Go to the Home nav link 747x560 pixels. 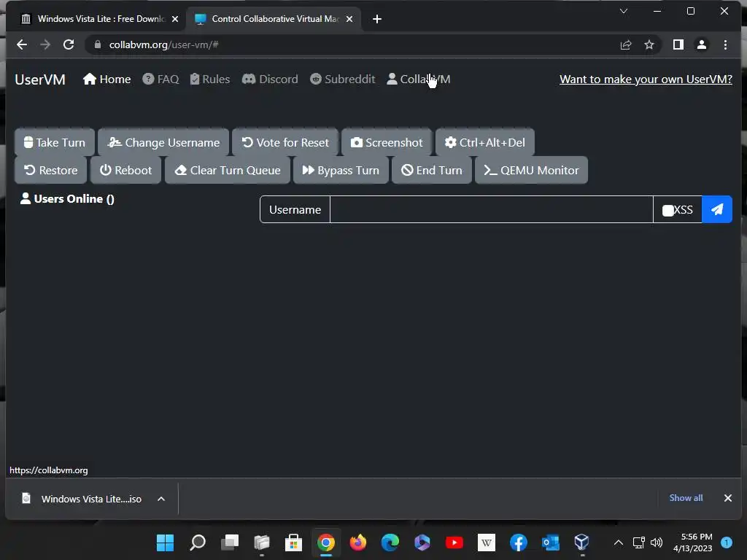pyautogui.click(x=107, y=79)
